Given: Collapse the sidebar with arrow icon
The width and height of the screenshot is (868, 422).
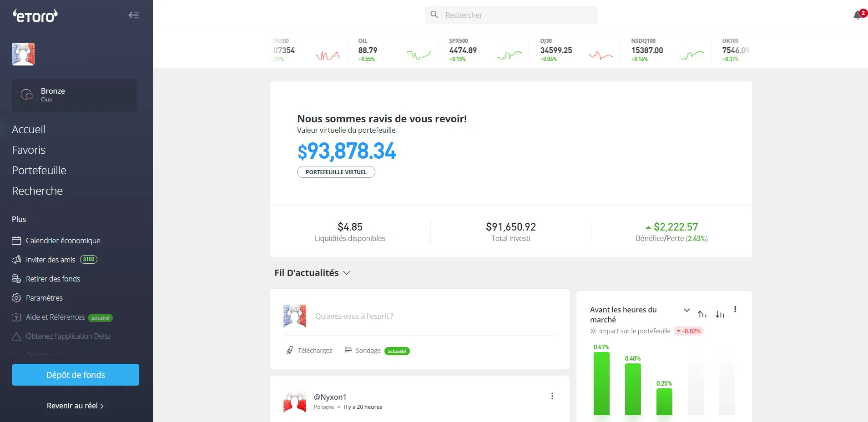Looking at the screenshot, I should pos(133,15).
